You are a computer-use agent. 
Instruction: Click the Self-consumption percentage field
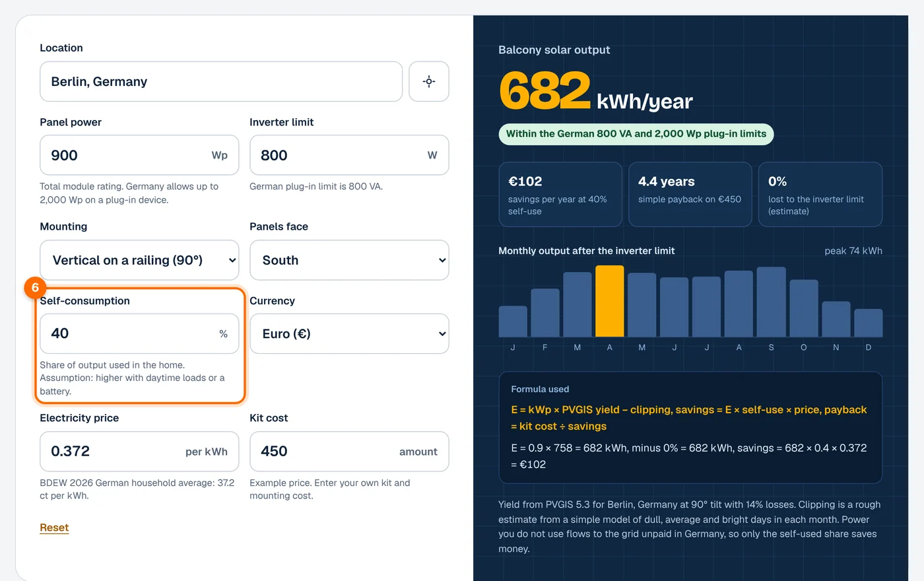coord(139,334)
